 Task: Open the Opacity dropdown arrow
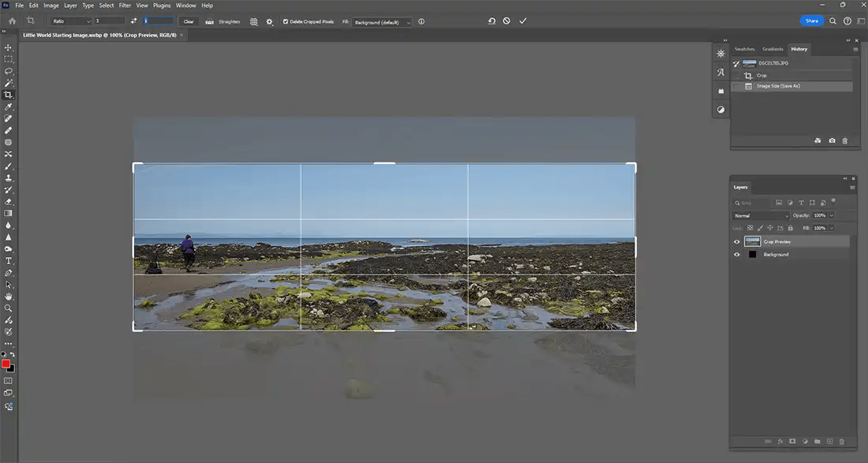coord(832,216)
